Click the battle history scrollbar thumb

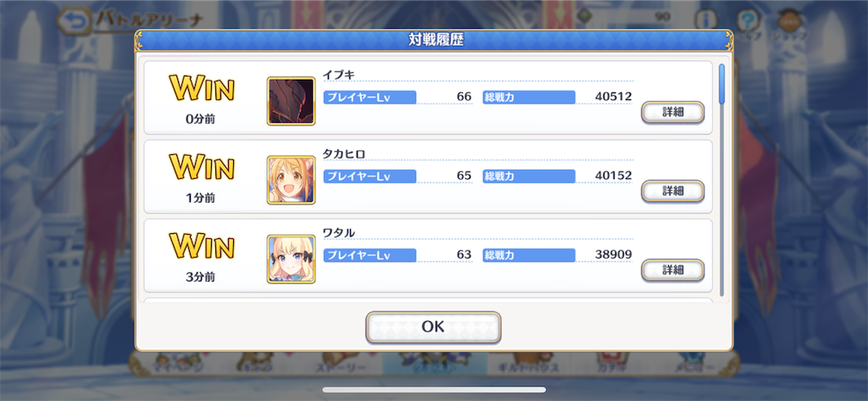tap(721, 84)
